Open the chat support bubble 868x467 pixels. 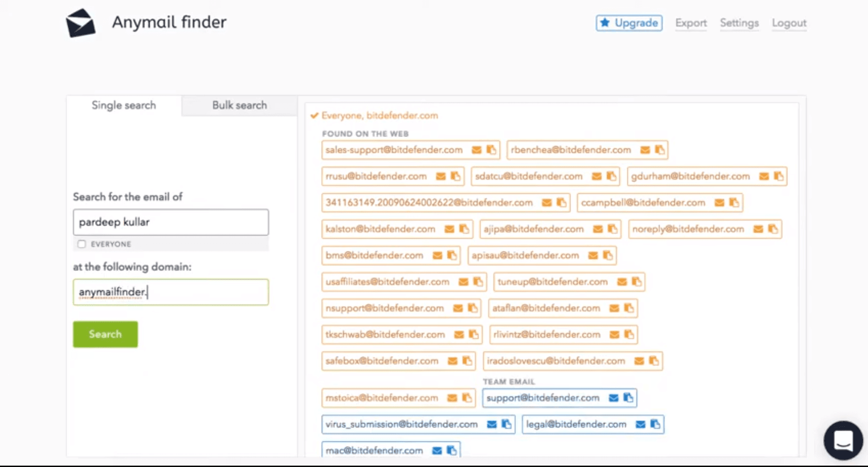click(843, 440)
